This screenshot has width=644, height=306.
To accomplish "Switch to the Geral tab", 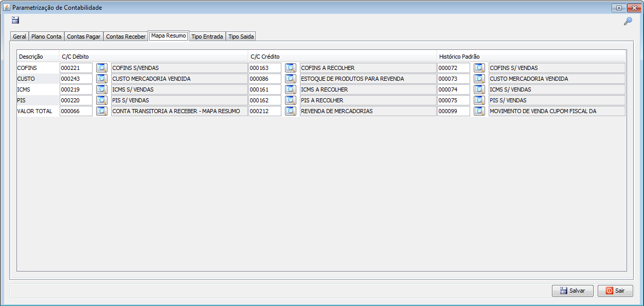I will point(20,37).
